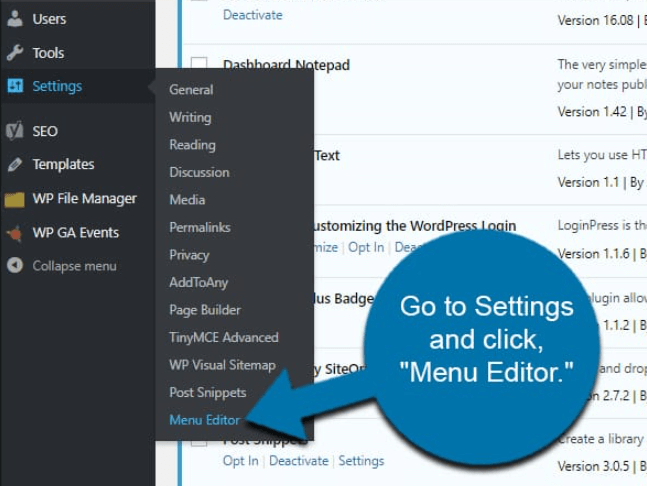
Task: Click the WP GA Events icon
Action: coord(15,233)
